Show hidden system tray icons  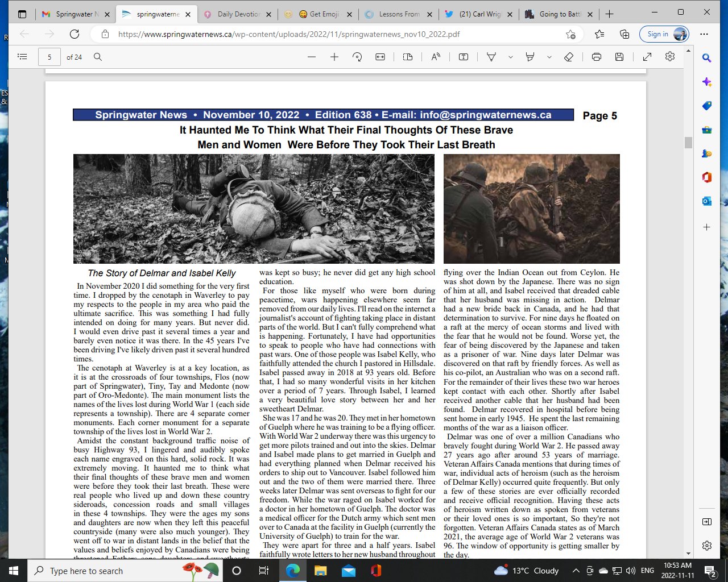point(576,571)
